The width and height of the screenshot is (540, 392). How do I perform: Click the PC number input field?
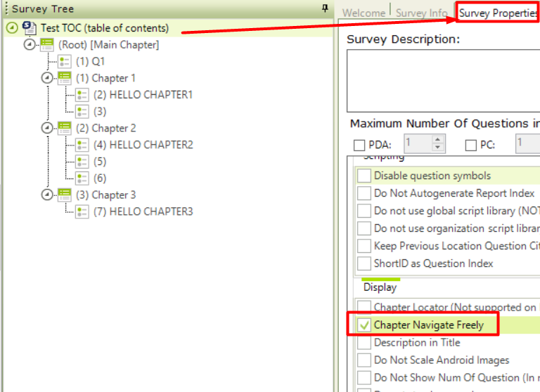point(528,143)
